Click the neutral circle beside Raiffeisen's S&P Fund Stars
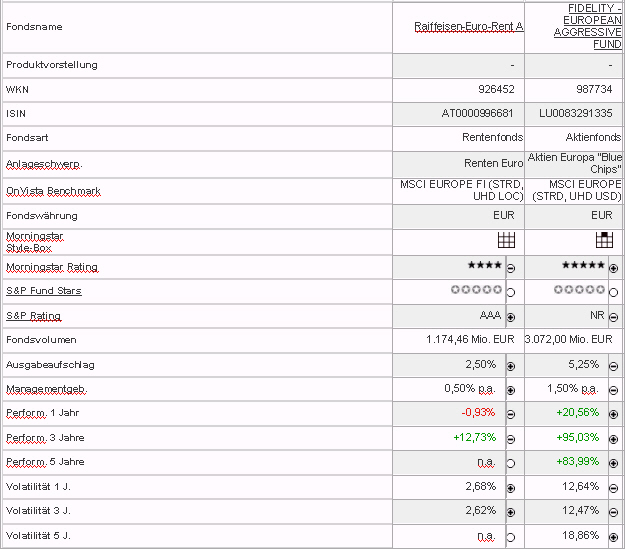 click(511, 293)
